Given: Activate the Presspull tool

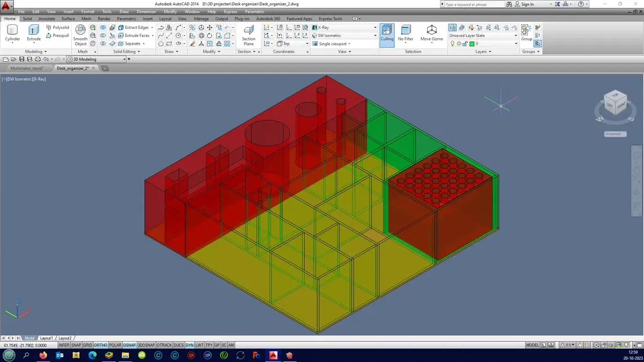Looking at the screenshot, I should click(x=57, y=36).
